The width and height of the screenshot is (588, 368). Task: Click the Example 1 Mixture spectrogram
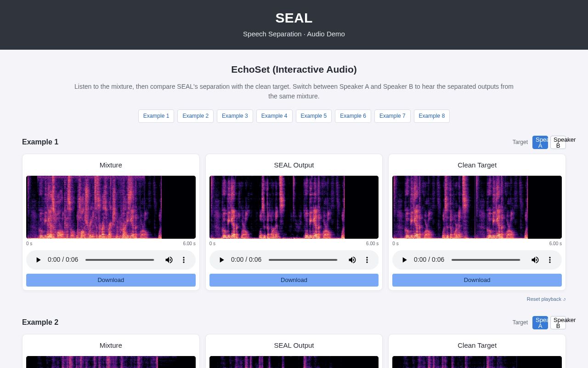click(x=111, y=207)
